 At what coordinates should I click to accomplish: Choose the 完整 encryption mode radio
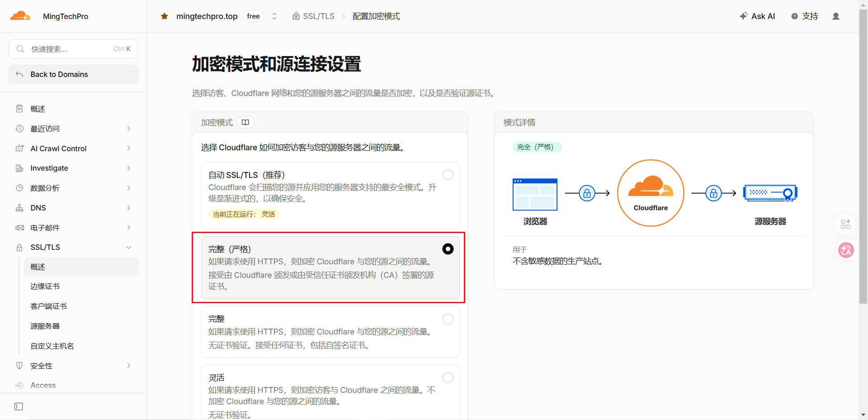pyautogui.click(x=448, y=319)
